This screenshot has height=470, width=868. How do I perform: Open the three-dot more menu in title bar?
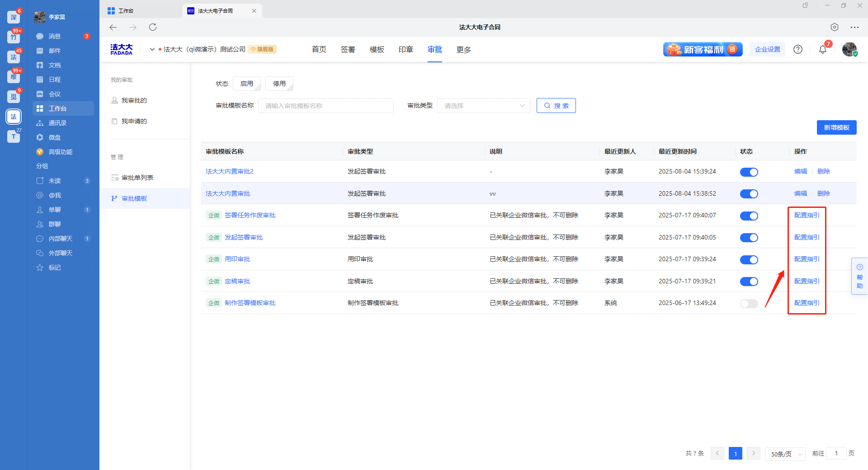click(x=854, y=27)
